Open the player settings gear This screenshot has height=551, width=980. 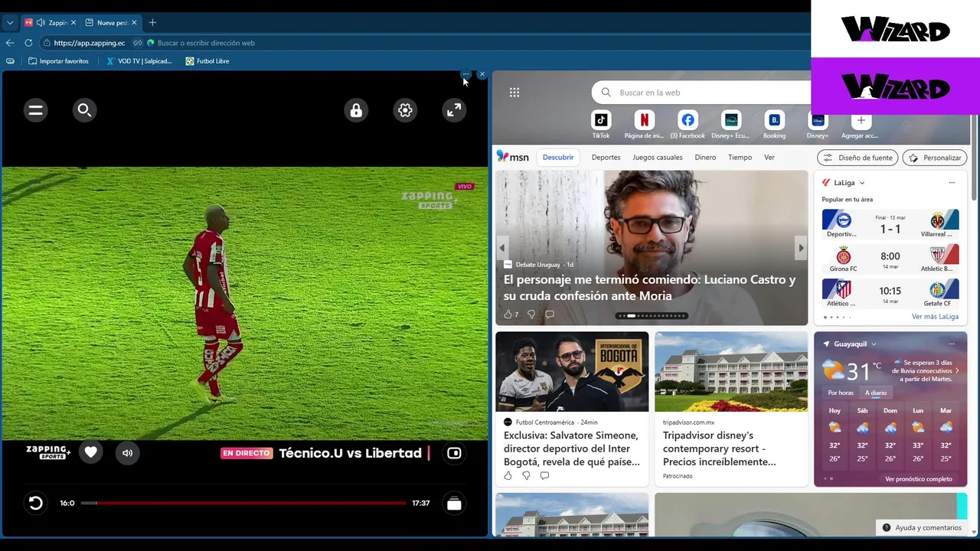(405, 110)
